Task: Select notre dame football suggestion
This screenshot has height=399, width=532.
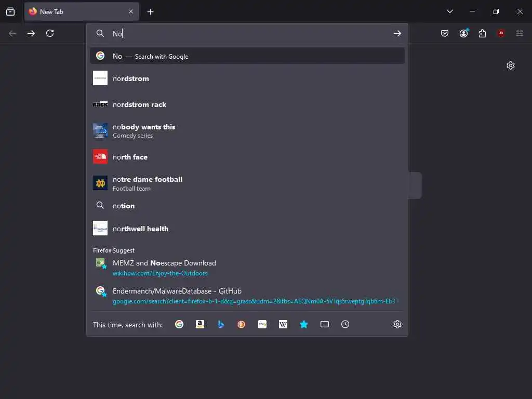Action: coord(247,183)
